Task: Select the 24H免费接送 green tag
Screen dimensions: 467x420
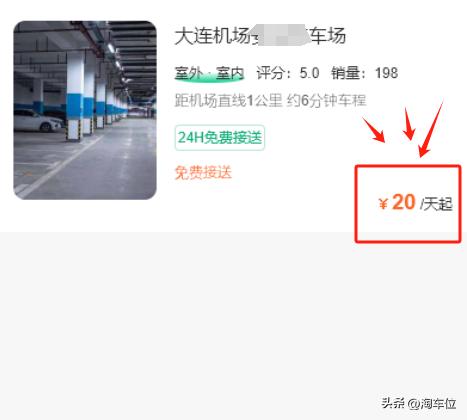Action: coord(220,138)
